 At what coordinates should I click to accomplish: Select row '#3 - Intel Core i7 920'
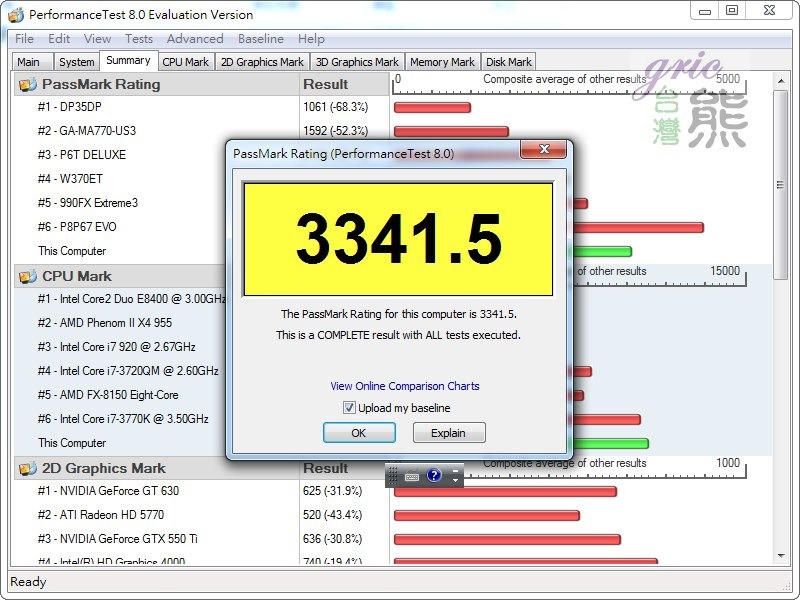(116, 346)
